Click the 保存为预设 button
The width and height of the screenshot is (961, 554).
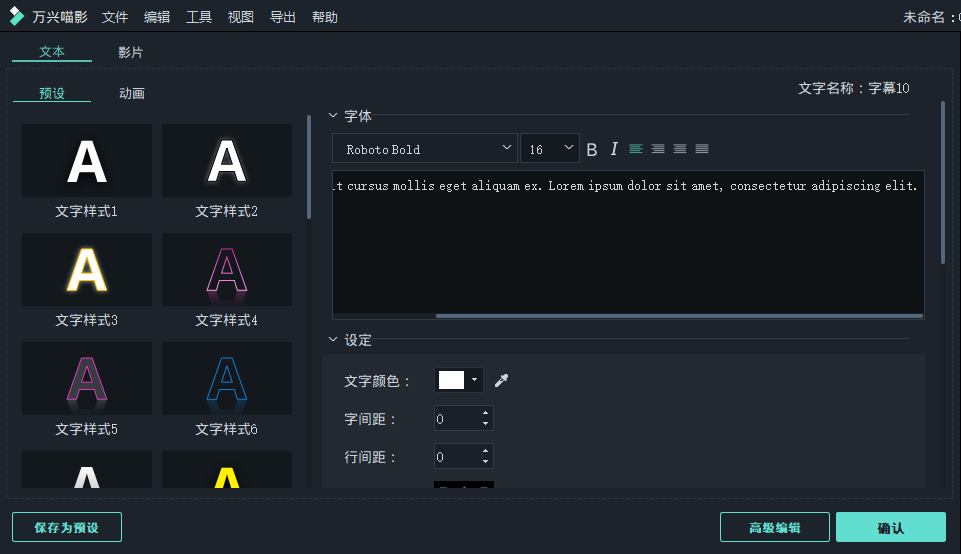(67, 527)
